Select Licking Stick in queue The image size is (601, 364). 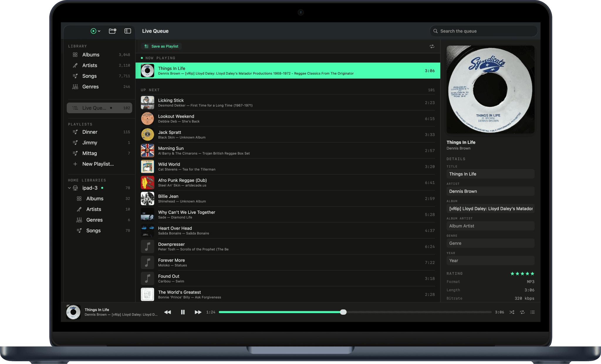pos(288,103)
